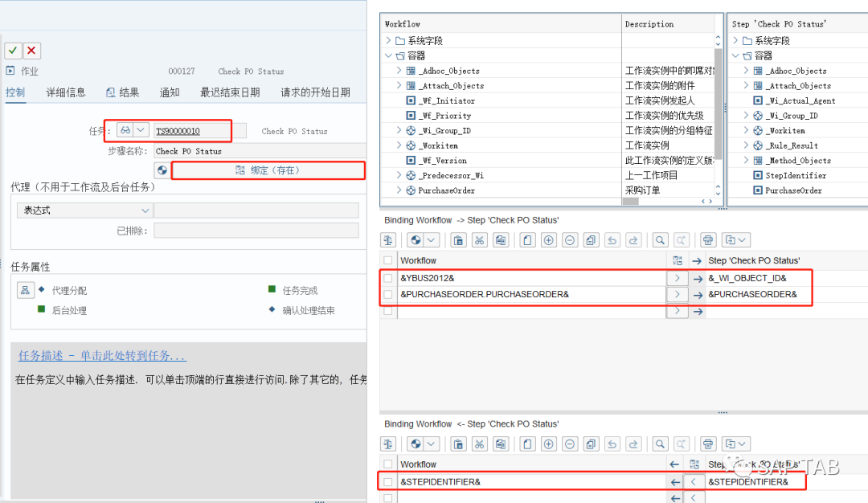Select _Wf_Initiator in the Workflow tree
This screenshot has height=503, width=868.
point(446,100)
